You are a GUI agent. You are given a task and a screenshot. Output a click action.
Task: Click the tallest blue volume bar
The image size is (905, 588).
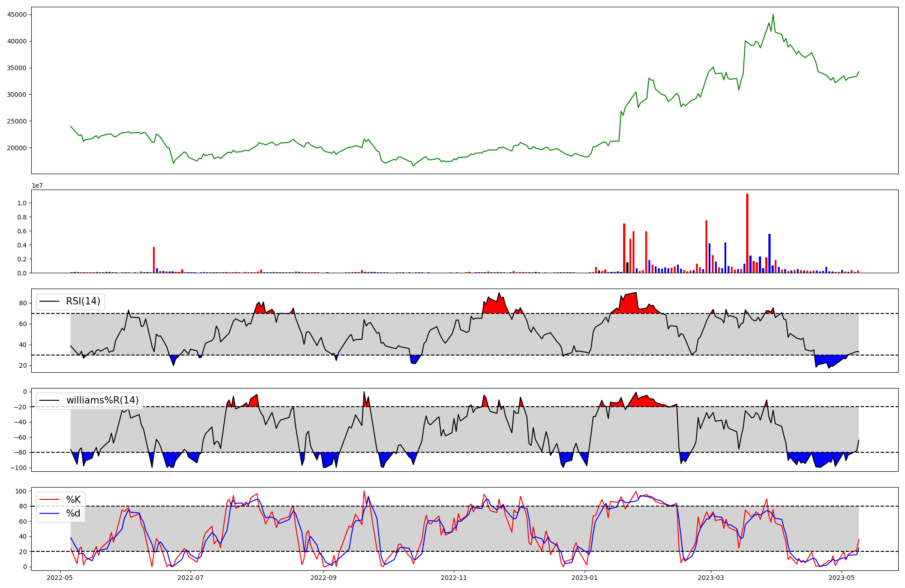769,253
